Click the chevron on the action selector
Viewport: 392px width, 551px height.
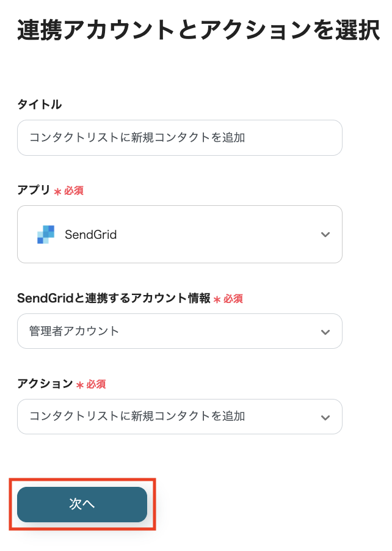tap(325, 417)
